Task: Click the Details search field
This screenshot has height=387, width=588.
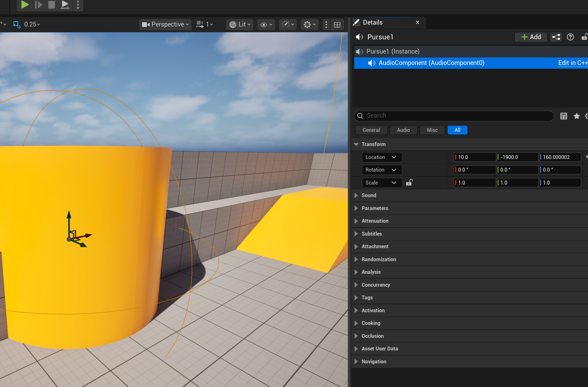Action: (x=454, y=116)
